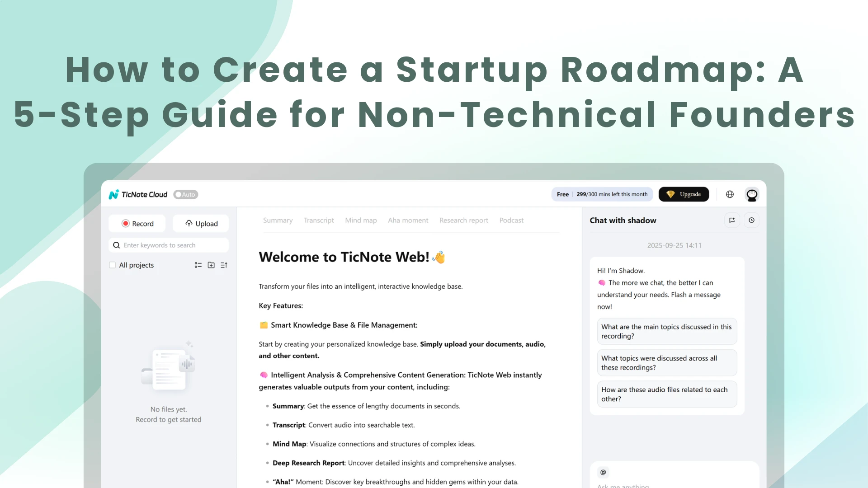This screenshot has width=868, height=488.
Task: Click the Upload button
Action: [201, 224]
